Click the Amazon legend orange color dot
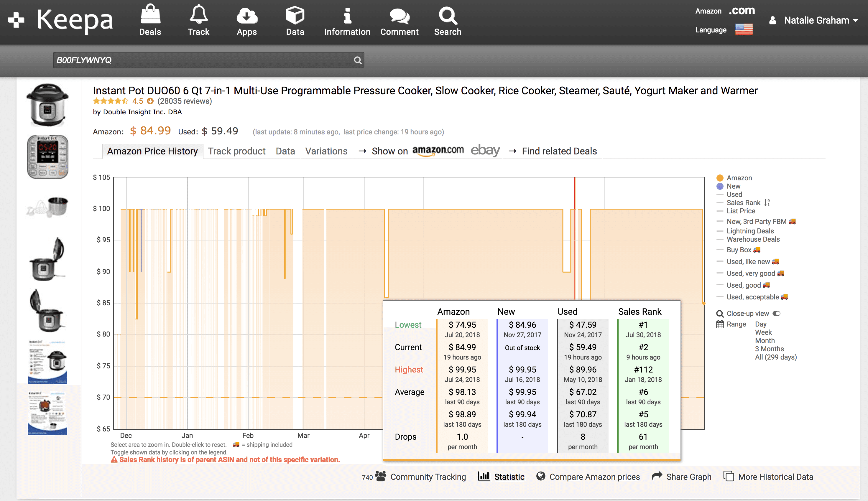 [720, 178]
